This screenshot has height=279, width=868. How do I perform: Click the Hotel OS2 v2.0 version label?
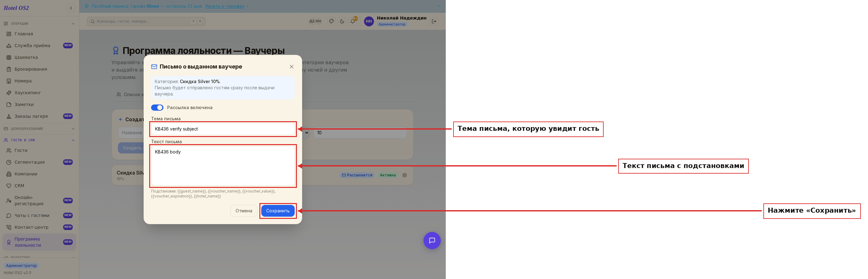coord(18,273)
